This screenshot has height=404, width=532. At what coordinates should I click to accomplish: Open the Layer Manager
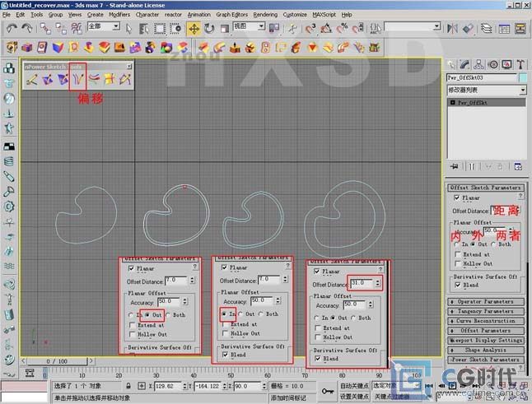(487, 29)
